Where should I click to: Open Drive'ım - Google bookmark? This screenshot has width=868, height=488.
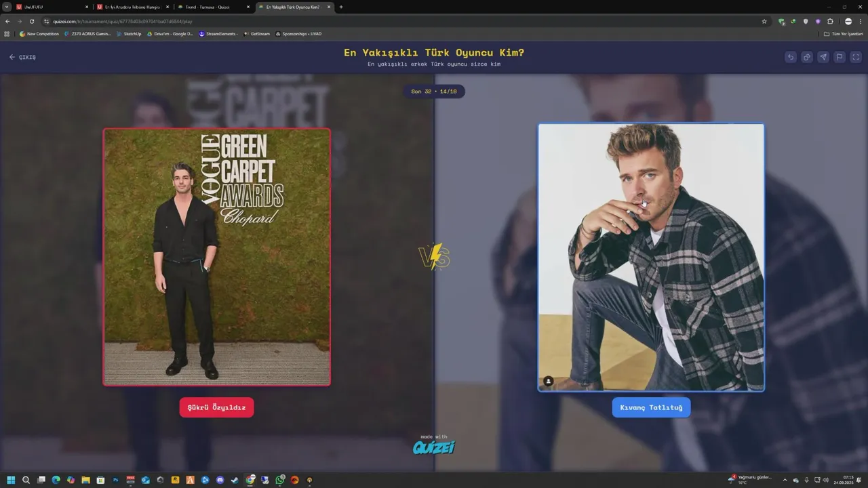(170, 33)
